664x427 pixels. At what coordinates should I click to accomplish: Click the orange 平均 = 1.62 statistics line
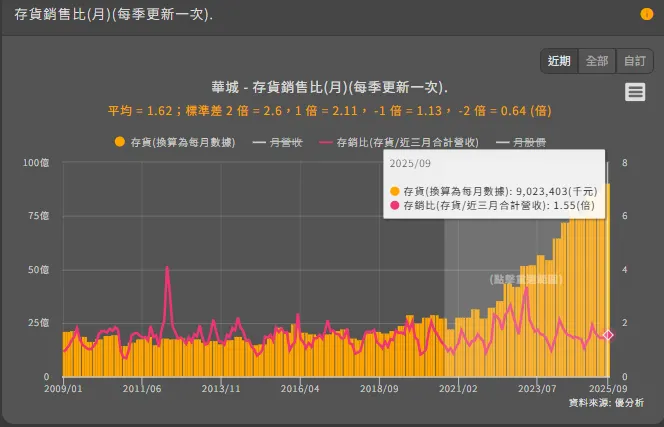coord(329,111)
